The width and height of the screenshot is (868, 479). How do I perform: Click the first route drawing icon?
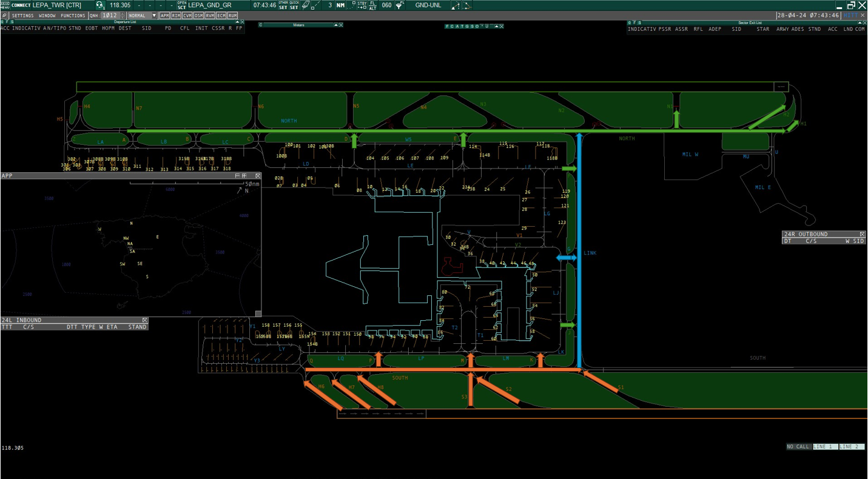(456, 5)
